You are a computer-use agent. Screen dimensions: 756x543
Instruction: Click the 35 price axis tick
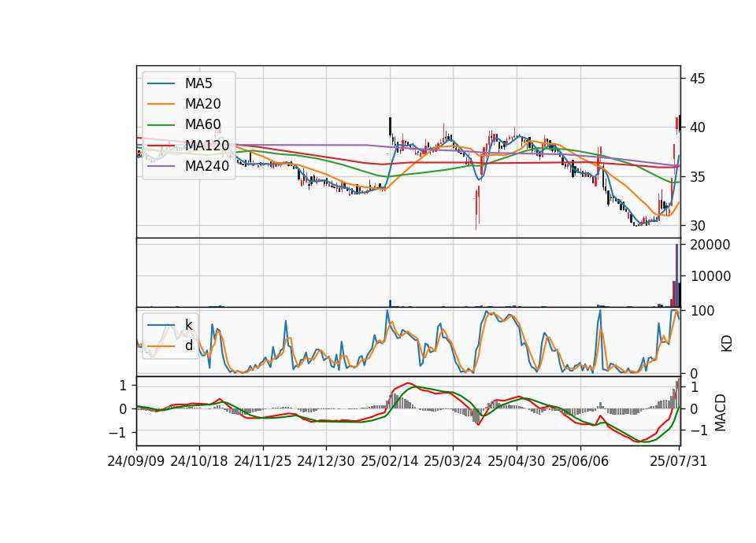[x=697, y=177]
